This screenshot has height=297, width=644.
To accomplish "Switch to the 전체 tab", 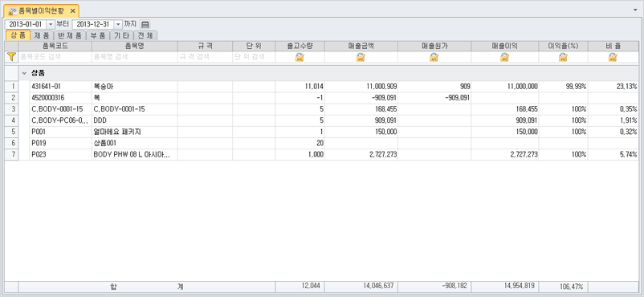I will pos(145,35).
